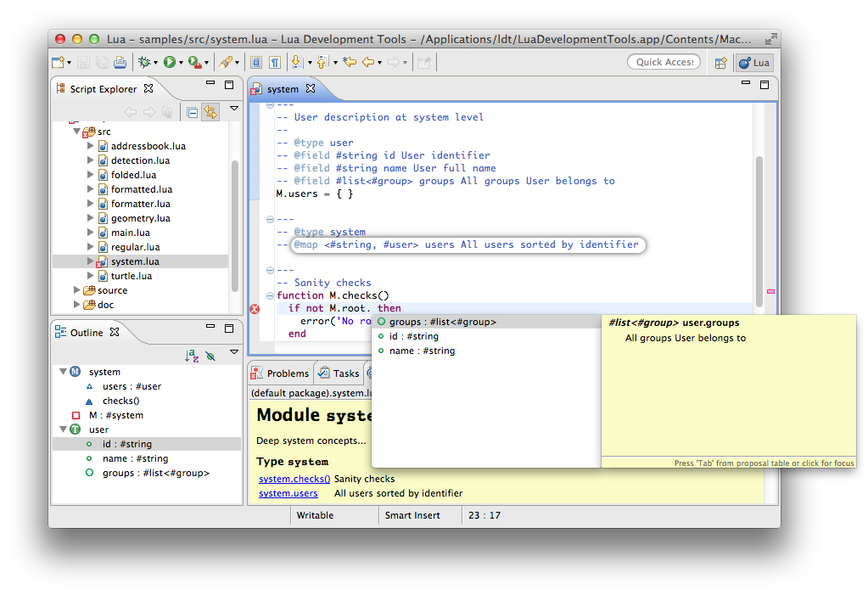Click the red error marker in the editor gutter

tap(255, 309)
